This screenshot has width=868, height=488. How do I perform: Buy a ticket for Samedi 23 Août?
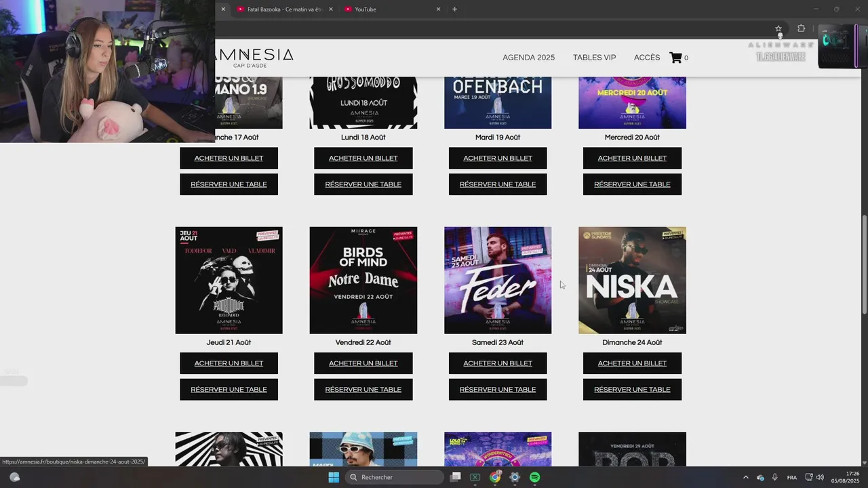(498, 363)
